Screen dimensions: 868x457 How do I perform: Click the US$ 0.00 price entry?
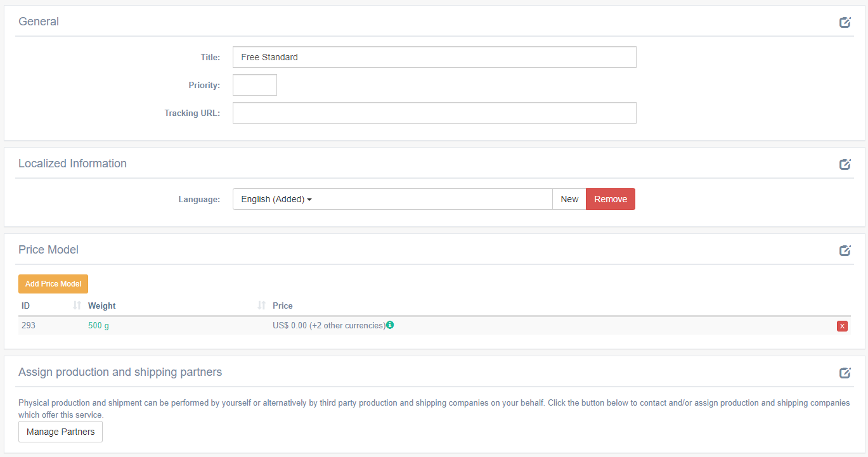click(290, 326)
